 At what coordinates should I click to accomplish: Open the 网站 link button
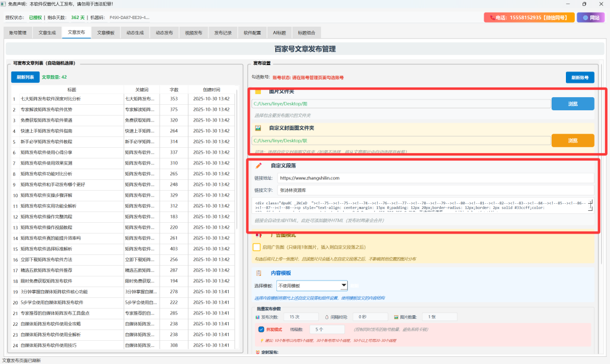click(x=591, y=18)
